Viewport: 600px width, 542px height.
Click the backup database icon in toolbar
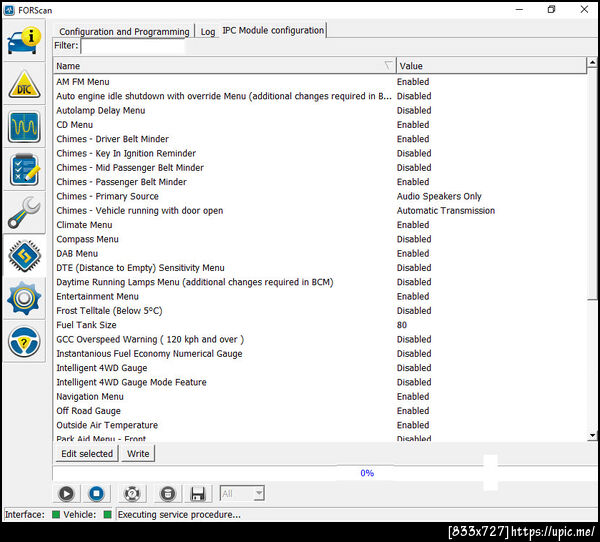click(x=167, y=493)
